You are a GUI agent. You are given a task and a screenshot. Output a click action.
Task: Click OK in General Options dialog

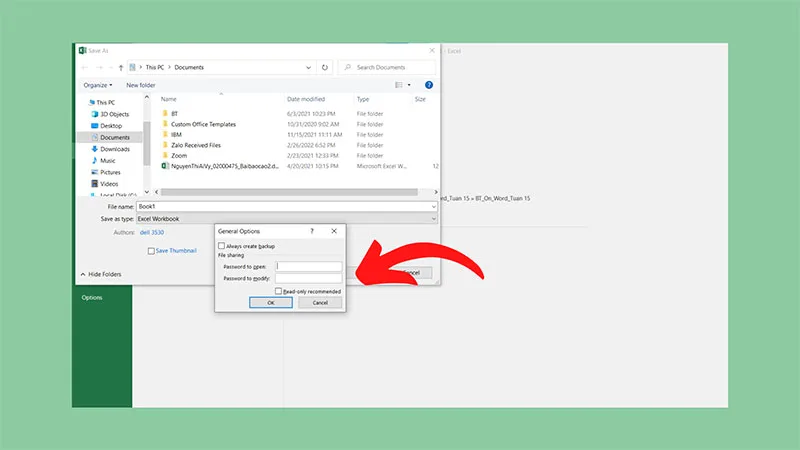[271, 303]
